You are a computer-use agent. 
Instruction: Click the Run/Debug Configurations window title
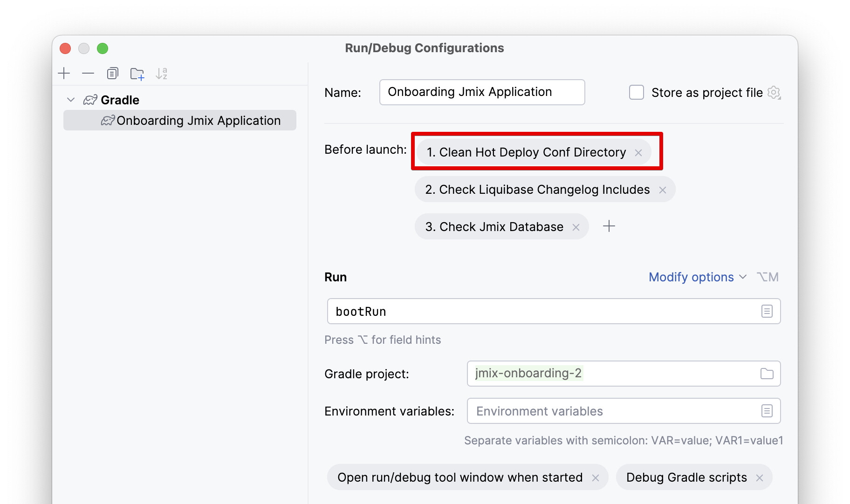pos(424,48)
